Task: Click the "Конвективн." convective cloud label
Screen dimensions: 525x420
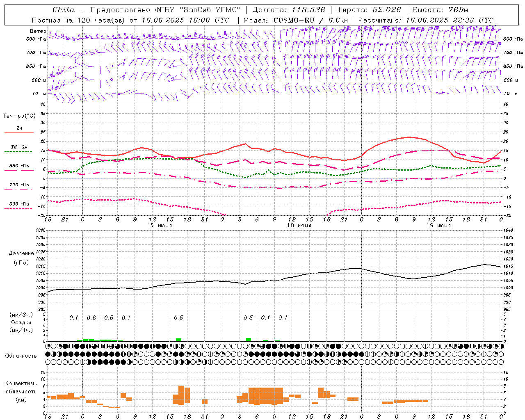Action: pos(21,383)
